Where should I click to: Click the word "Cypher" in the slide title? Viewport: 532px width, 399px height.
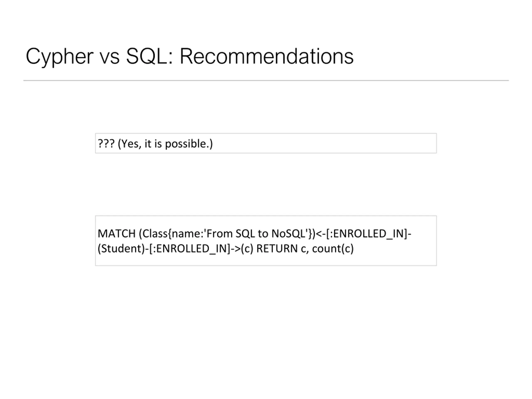pyautogui.click(x=60, y=57)
